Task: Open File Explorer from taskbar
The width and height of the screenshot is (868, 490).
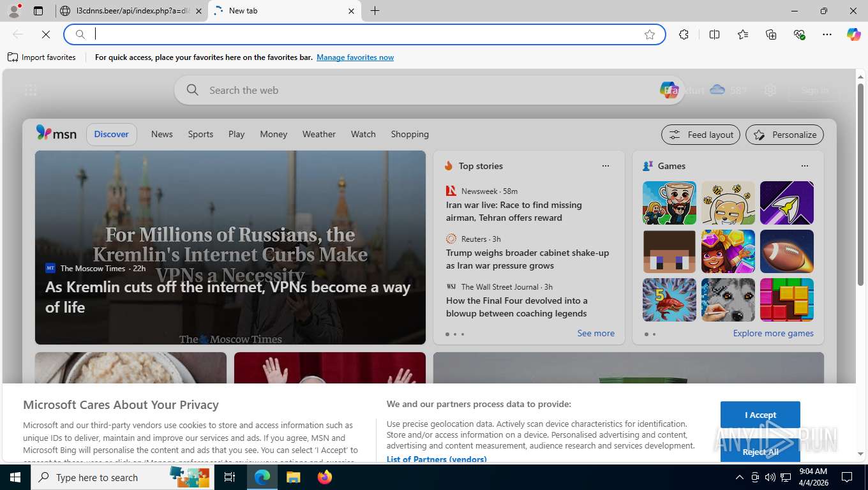Action: point(293,477)
